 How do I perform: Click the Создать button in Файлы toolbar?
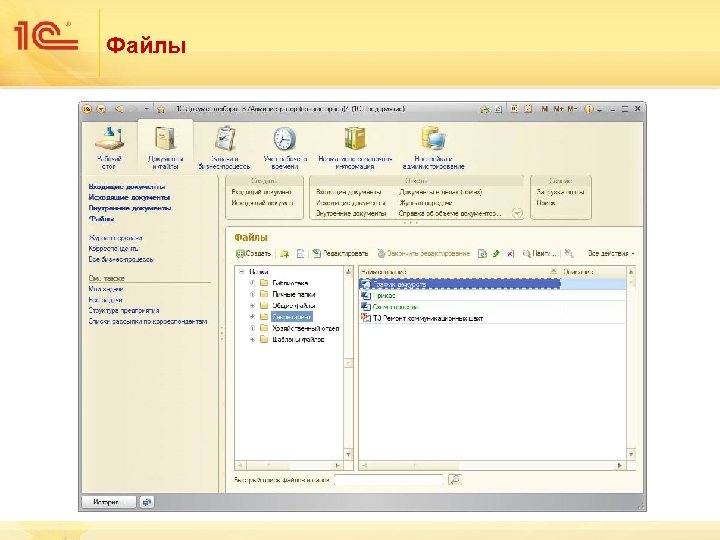[x=253, y=253]
